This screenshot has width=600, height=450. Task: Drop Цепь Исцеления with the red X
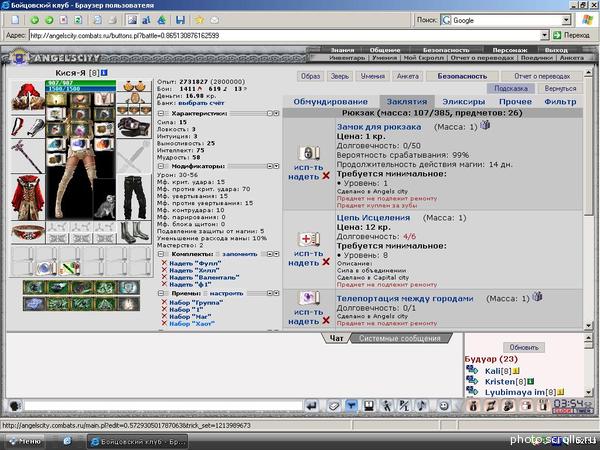coord(326,262)
